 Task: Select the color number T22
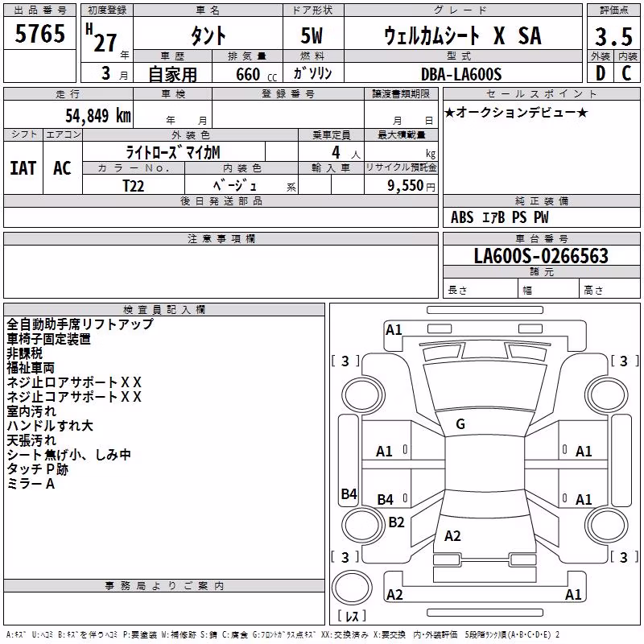tap(134, 186)
